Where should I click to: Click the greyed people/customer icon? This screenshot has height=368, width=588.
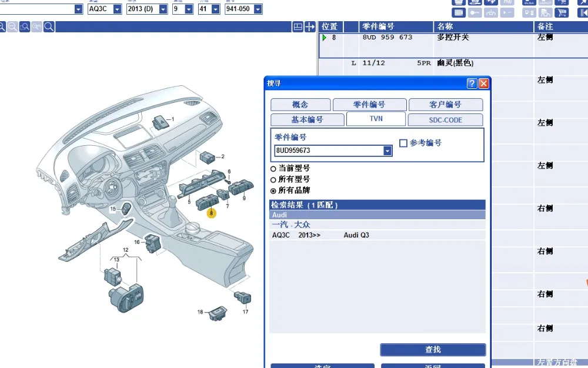[546, 13]
